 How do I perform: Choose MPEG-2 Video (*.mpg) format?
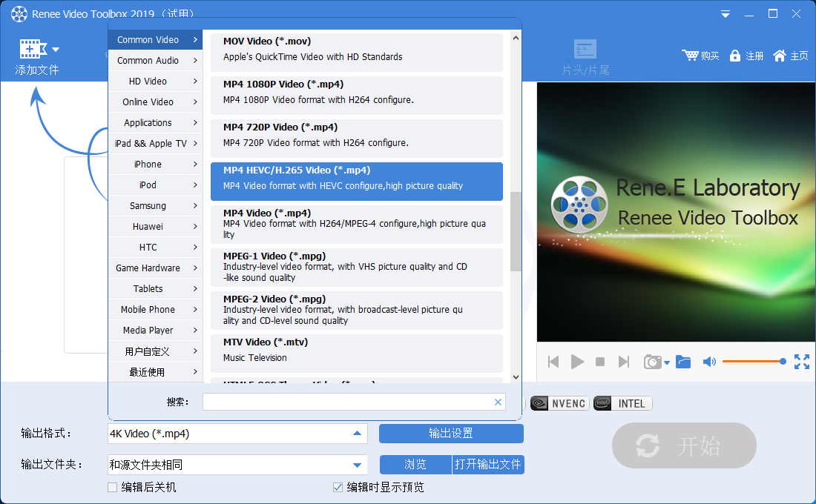tap(357, 311)
